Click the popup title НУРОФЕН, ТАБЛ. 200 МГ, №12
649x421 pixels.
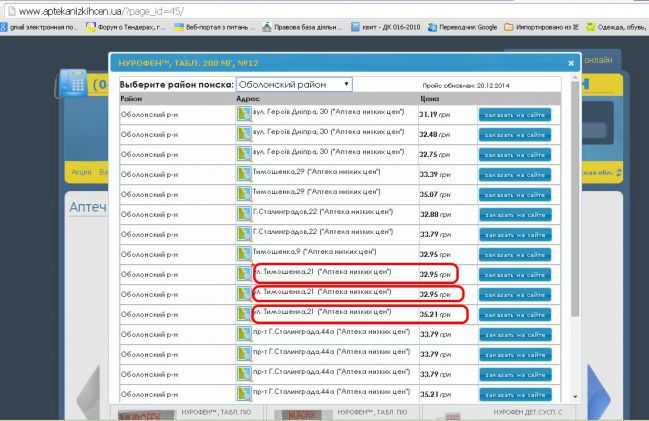click(188, 63)
